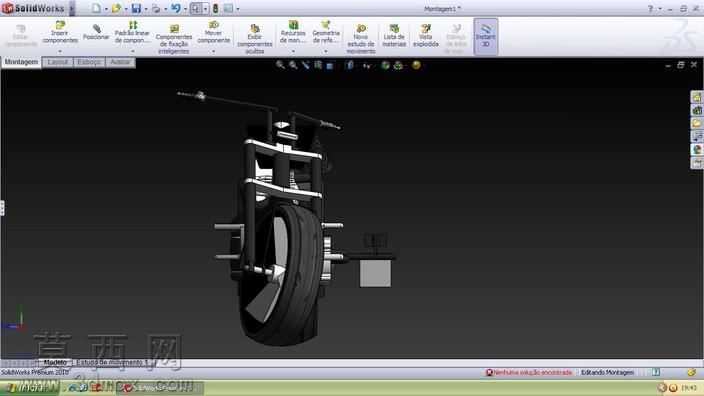This screenshot has width=704, height=396.
Task: Click Inserir componentes tool
Action: pos(60,32)
